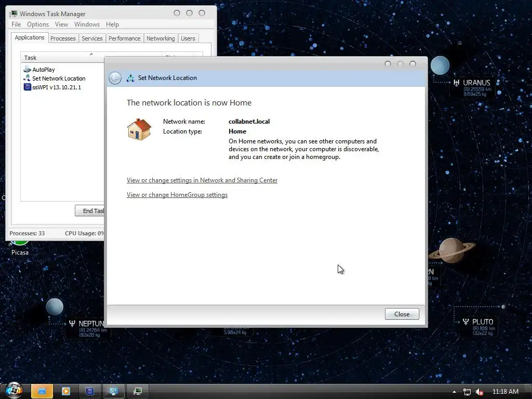This screenshot has width=532, height=399.
Task: Click the bold Location type value Home
Action: (x=237, y=131)
